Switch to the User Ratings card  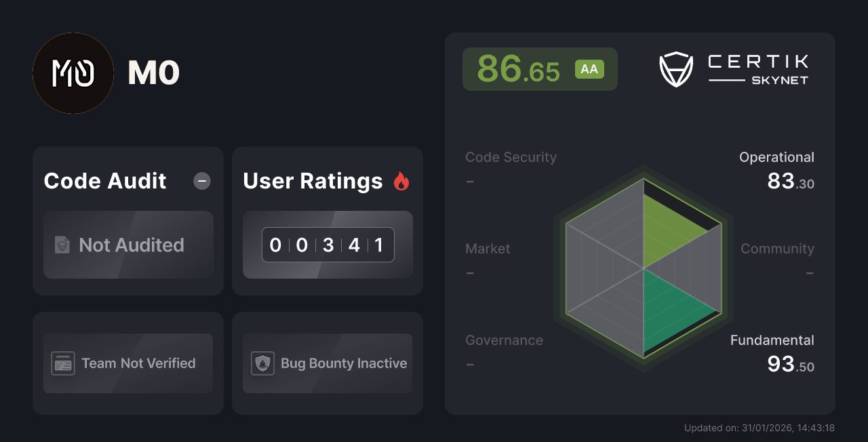(328, 220)
